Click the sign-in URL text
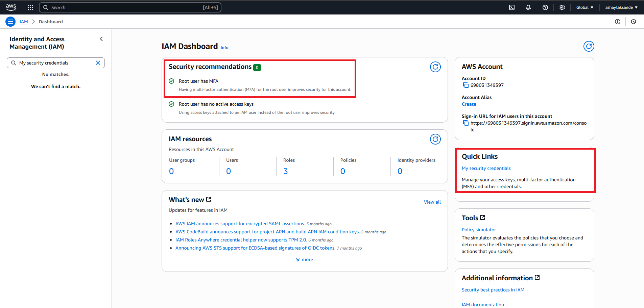The height and width of the screenshot is (308, 644). pyautogui.click(x=528, y=126)
